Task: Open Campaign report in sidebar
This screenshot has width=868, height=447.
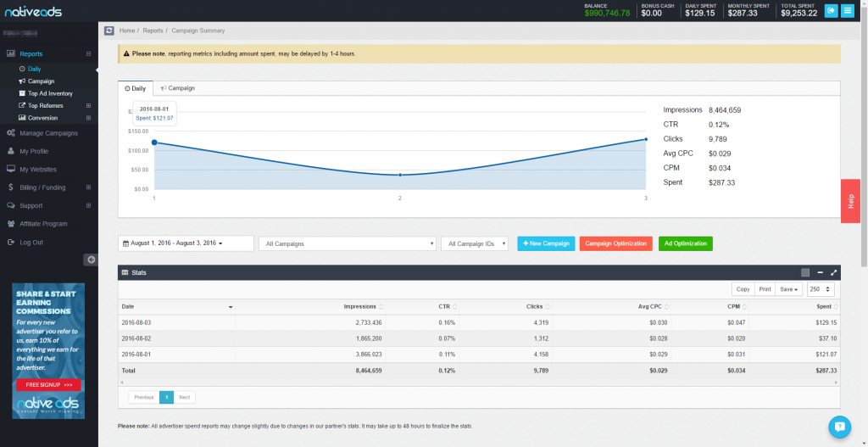Action: (x=36, y=81)
